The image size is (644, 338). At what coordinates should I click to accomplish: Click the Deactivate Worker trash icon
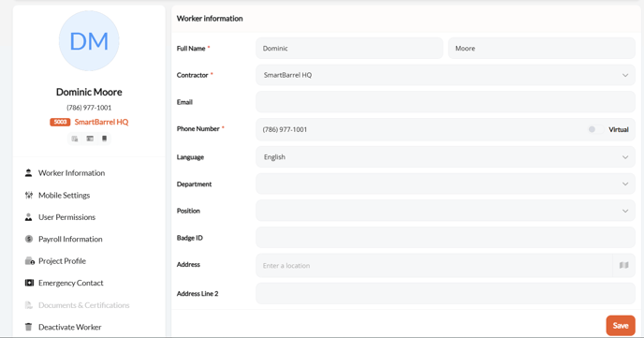pos(28,327)
